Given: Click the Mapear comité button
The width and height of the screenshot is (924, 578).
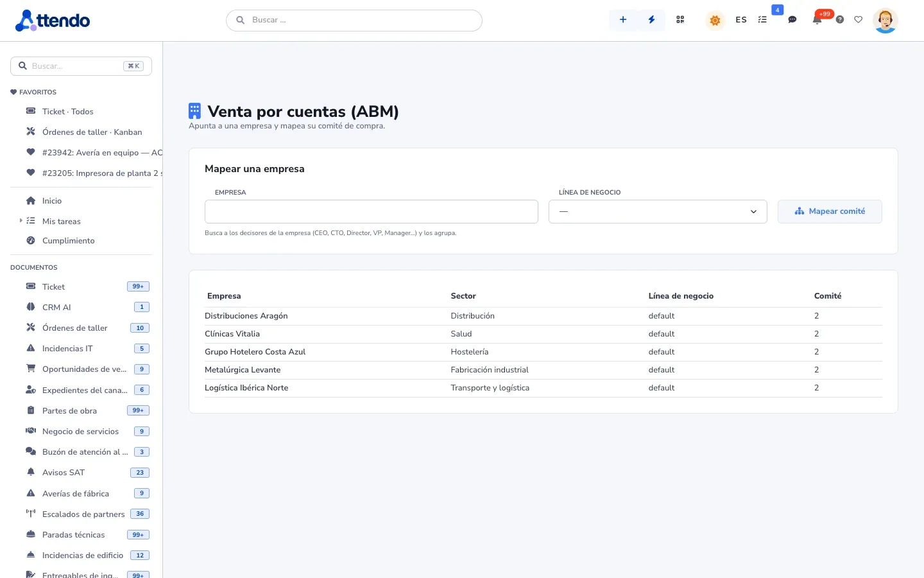Looking at the screenshot, I should (830, 212).
